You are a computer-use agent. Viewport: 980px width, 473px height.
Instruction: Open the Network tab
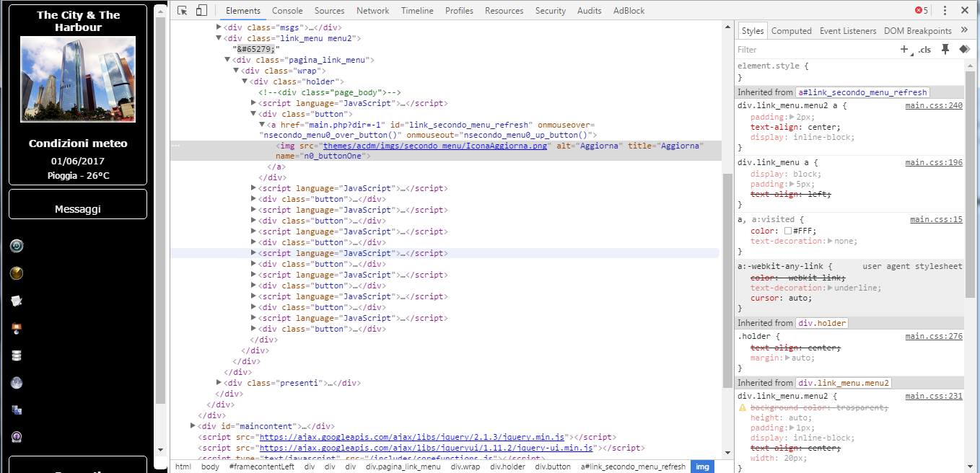coord(373,10)
